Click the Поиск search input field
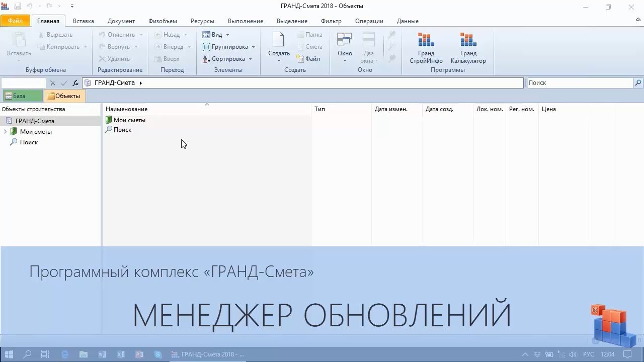644x362 pixels. [580, 83]
